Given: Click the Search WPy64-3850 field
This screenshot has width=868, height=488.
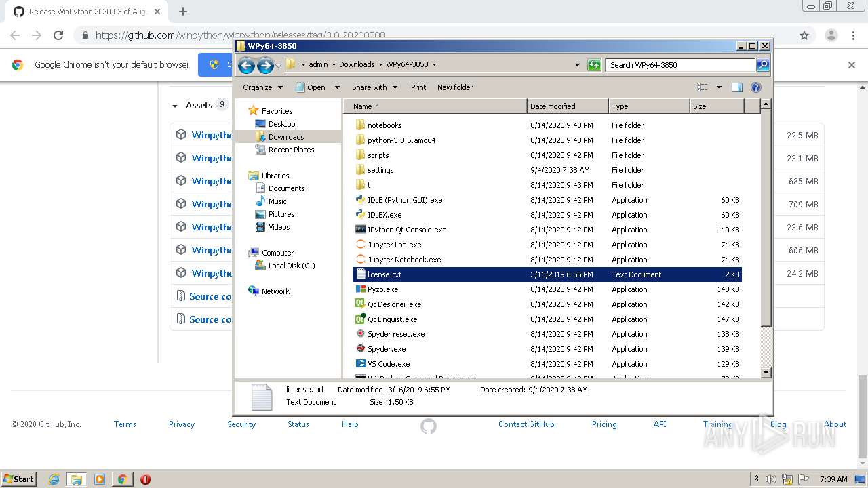Looking at the screenshot, I should (680, 65).
